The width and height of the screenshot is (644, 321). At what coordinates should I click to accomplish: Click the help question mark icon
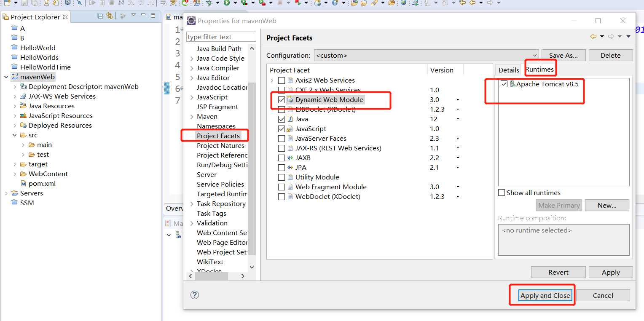click(x=195, y=295)
